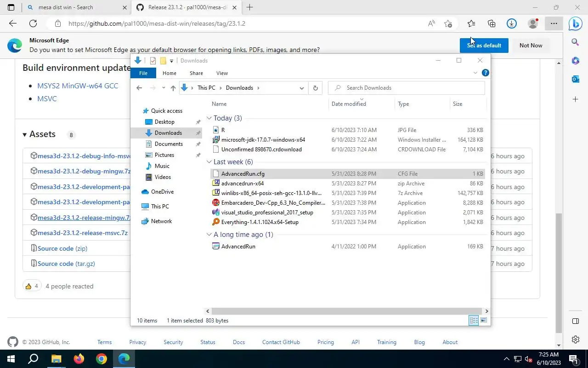The width and height of the screenshot is (588, 368).
Task: Open Read aloud icon in address bar
Action: (431, 23)
